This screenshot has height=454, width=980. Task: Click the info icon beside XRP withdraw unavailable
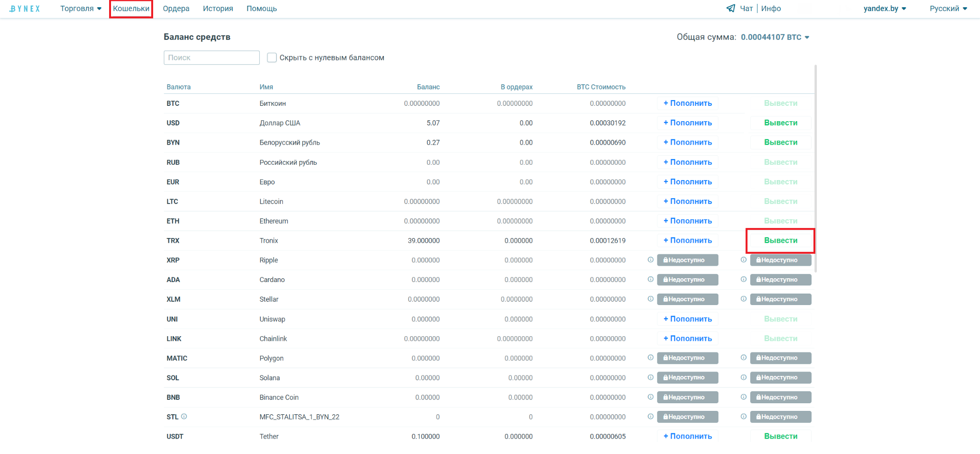coord(743,260)
